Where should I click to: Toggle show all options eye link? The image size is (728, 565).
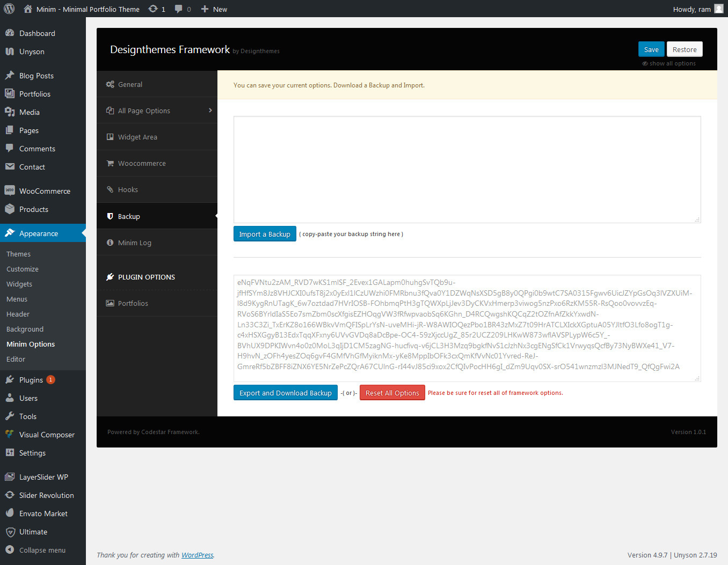tap(669, 63)
